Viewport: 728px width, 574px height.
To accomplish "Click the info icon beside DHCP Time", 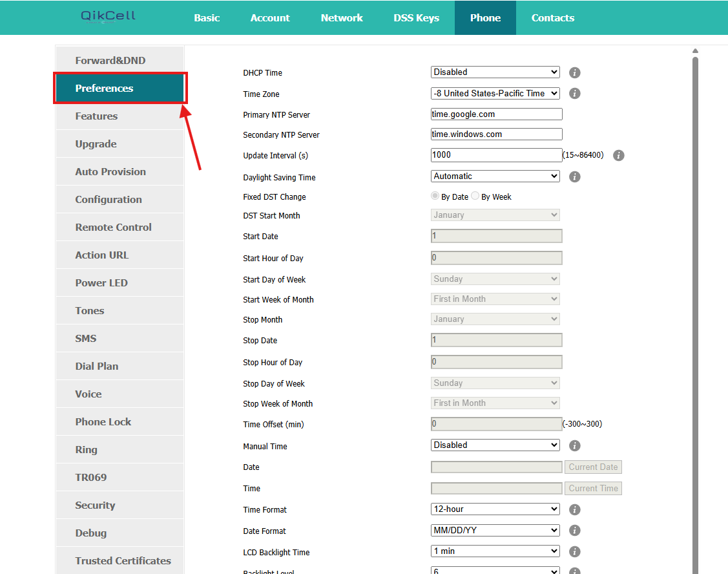I will [x=574, y=73].
